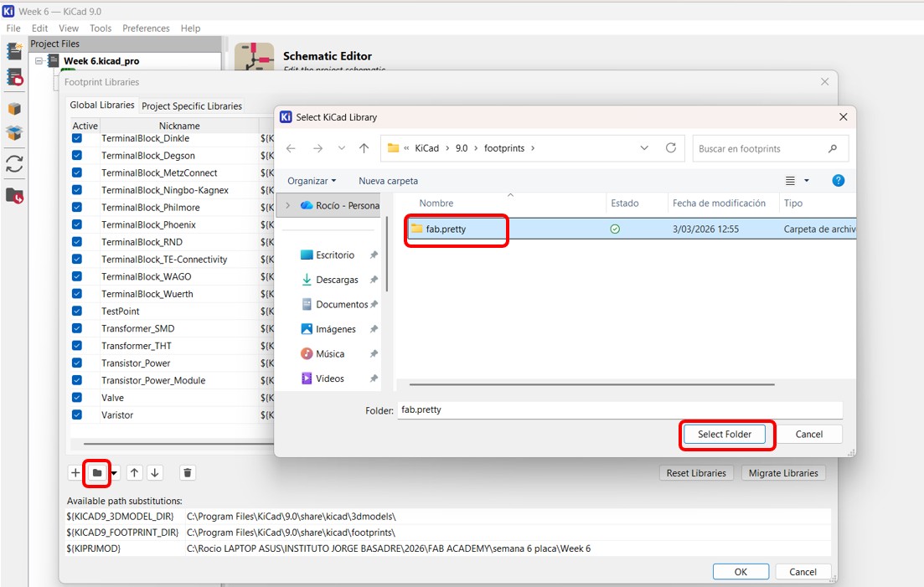Move library down with the arrow icon
The height and width of the screenshot is (587, 924).
point(155,473)
